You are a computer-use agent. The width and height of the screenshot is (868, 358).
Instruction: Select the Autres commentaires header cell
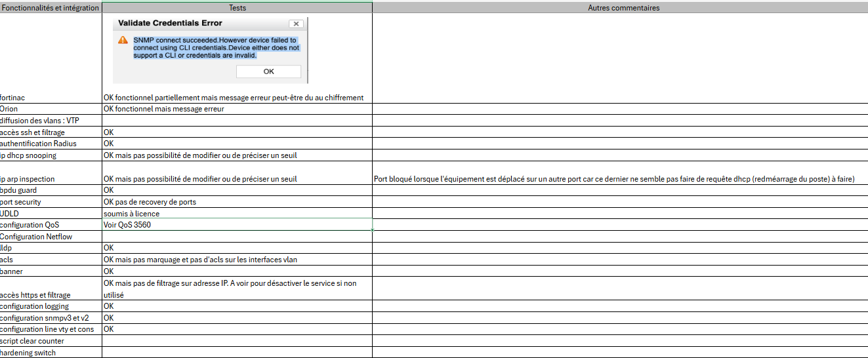click(619, 8)
